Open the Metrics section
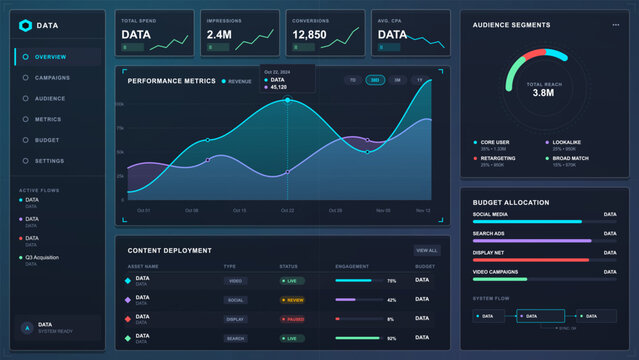Viewport: 639px width, 360px height. pyautogui.click(x=58, y=119)
